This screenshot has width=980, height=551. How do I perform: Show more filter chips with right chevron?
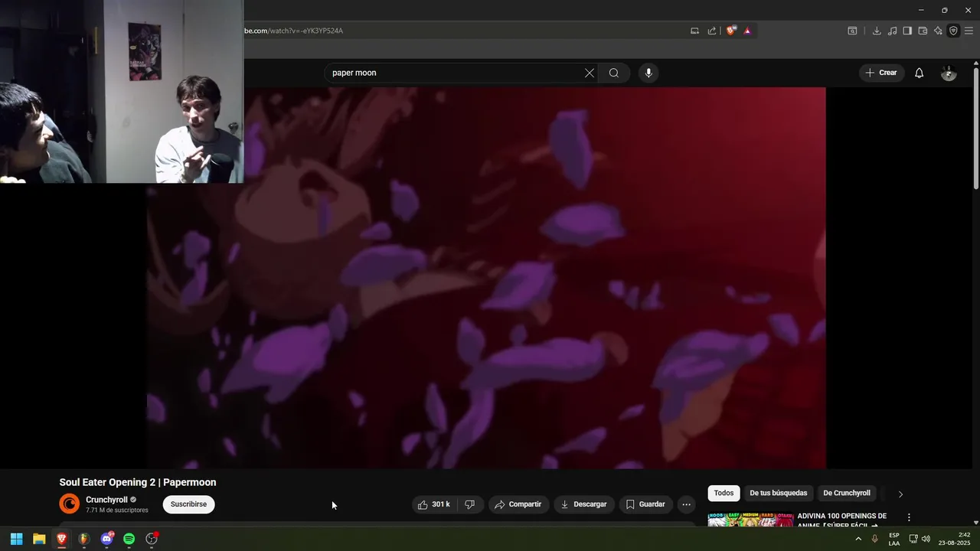coord(900,494)
